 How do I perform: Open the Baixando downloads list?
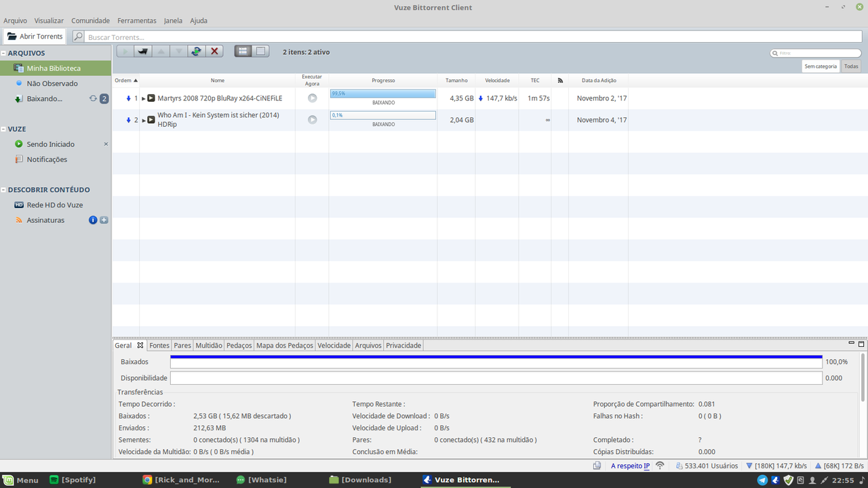point(44,99)
